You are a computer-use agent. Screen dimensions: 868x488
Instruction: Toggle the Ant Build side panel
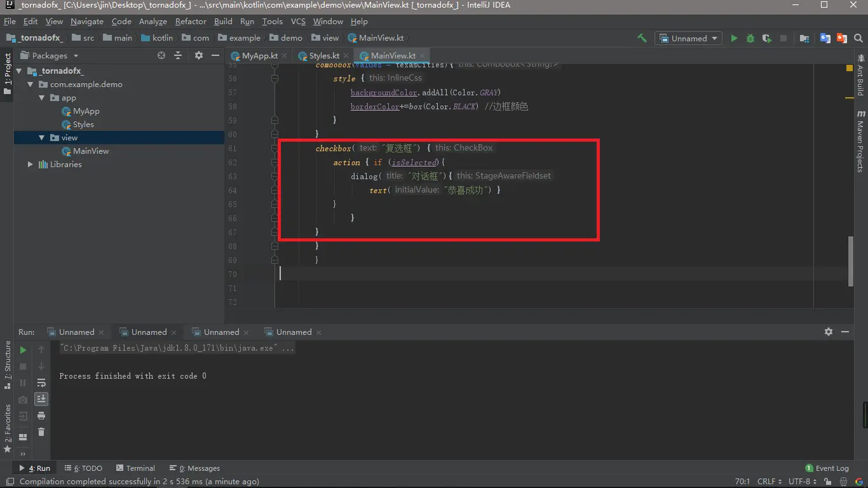click(860, 74)
